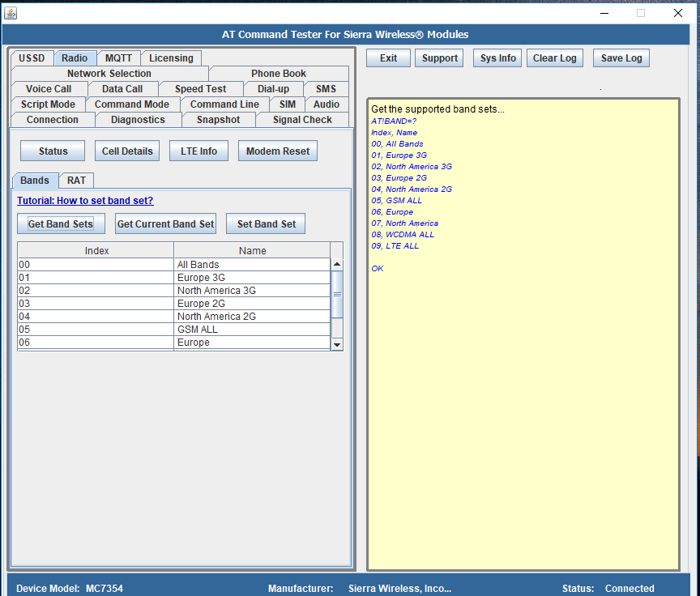Click the Modem Reset button
This screenshot has height=596, width=700.
(278, 151)
